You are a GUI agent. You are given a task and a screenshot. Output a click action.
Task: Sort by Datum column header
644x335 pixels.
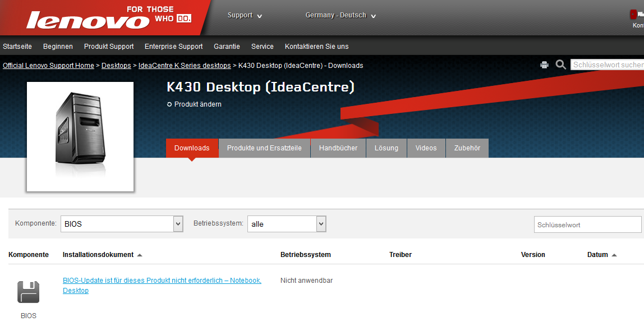tap(597, 255)
